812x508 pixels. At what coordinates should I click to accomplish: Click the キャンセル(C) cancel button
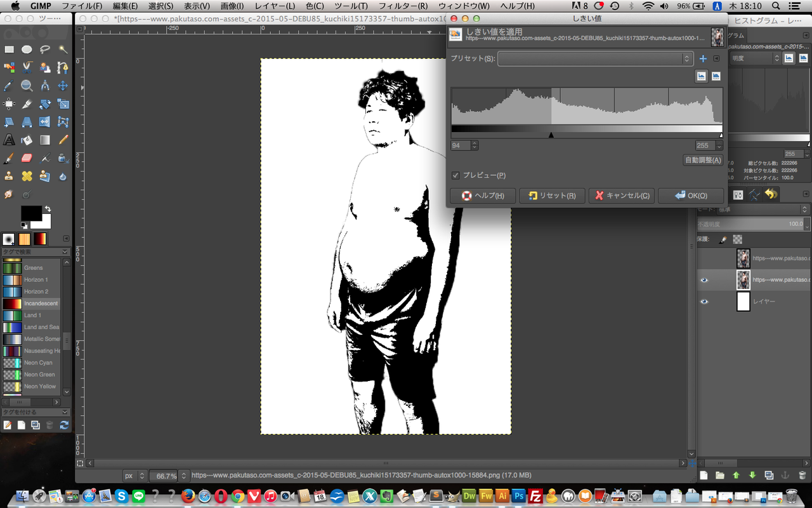pyautogui.click(x=621, y=196)
